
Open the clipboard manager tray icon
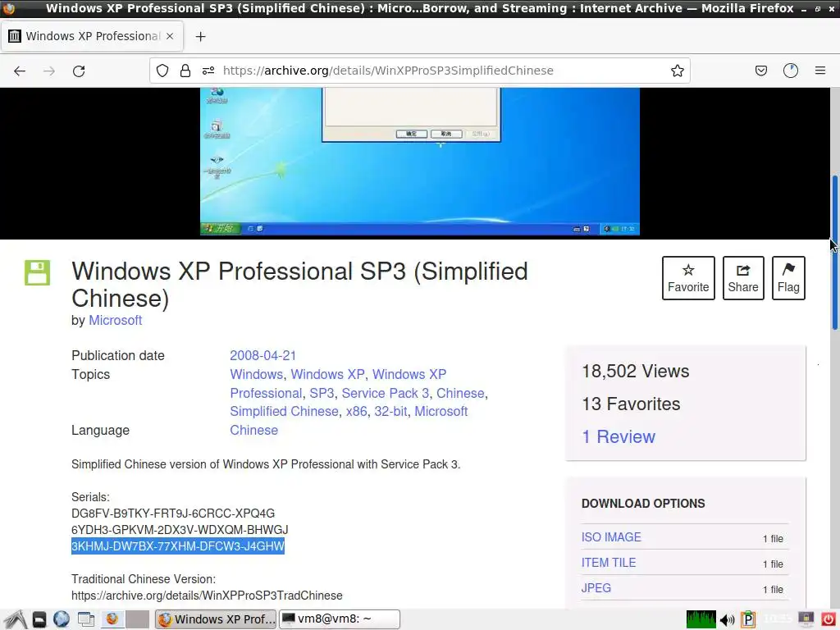point(748,619)
